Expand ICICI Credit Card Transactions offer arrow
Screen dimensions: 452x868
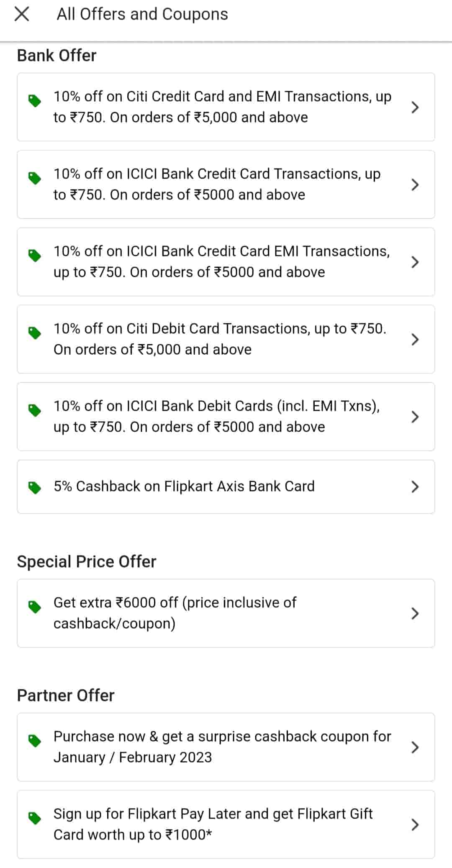click(415, 184)
